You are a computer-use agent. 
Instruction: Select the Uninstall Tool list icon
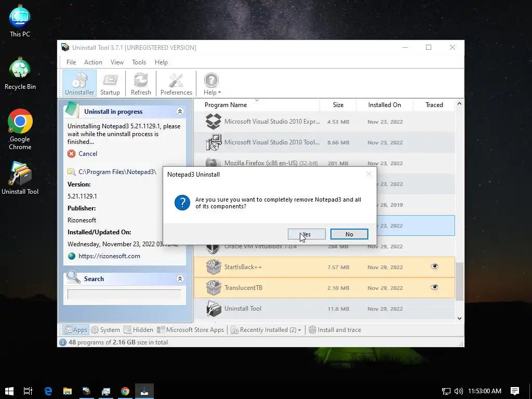[x=214, y=309]
